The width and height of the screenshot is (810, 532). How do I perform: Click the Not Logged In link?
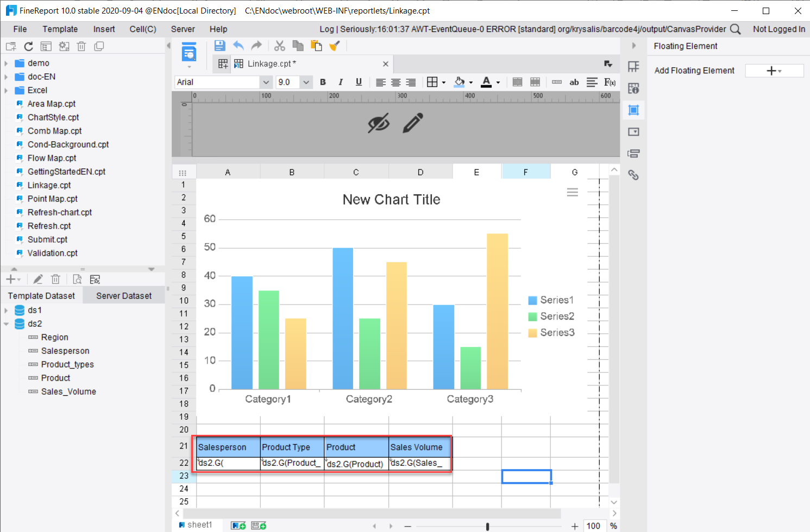click(x=779, y=29)
